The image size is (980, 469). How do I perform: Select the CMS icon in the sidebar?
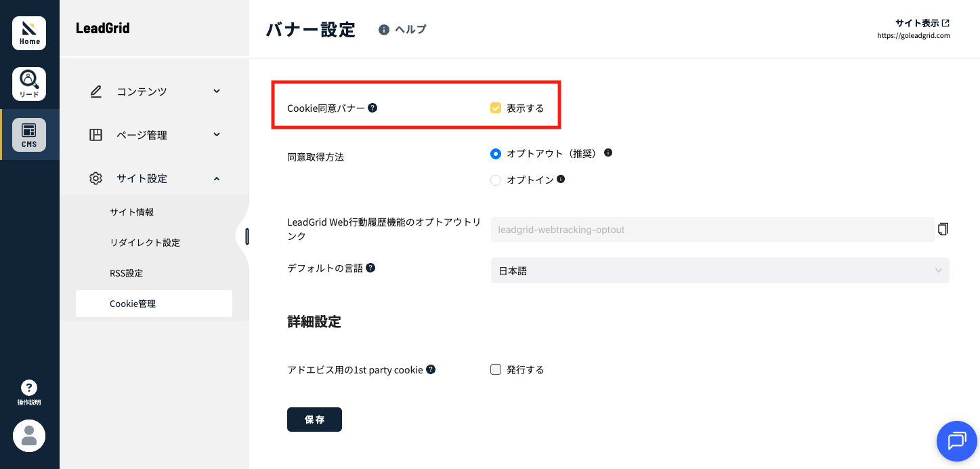pos(29,135)
